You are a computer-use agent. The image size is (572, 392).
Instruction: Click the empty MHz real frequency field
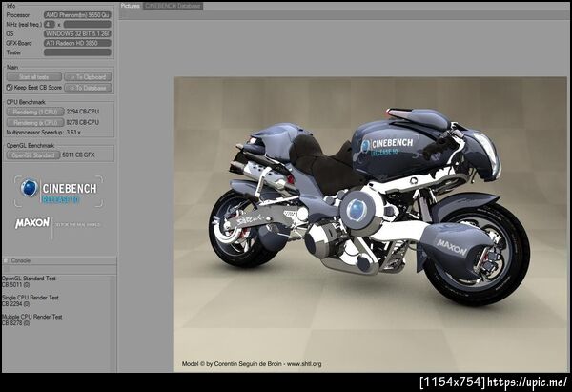(x=87, y=25)
